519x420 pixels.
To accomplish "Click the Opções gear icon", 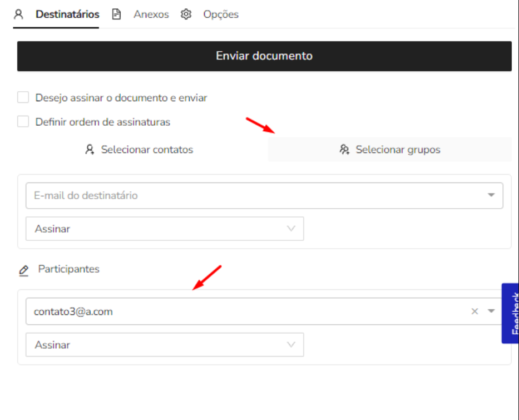I will (186, 14).
